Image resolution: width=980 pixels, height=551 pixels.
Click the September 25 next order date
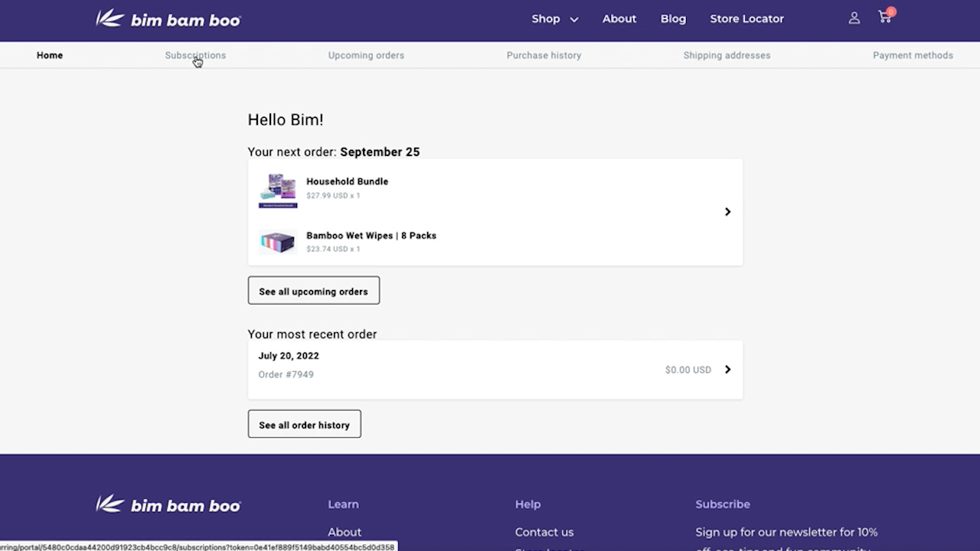(380, 152)
